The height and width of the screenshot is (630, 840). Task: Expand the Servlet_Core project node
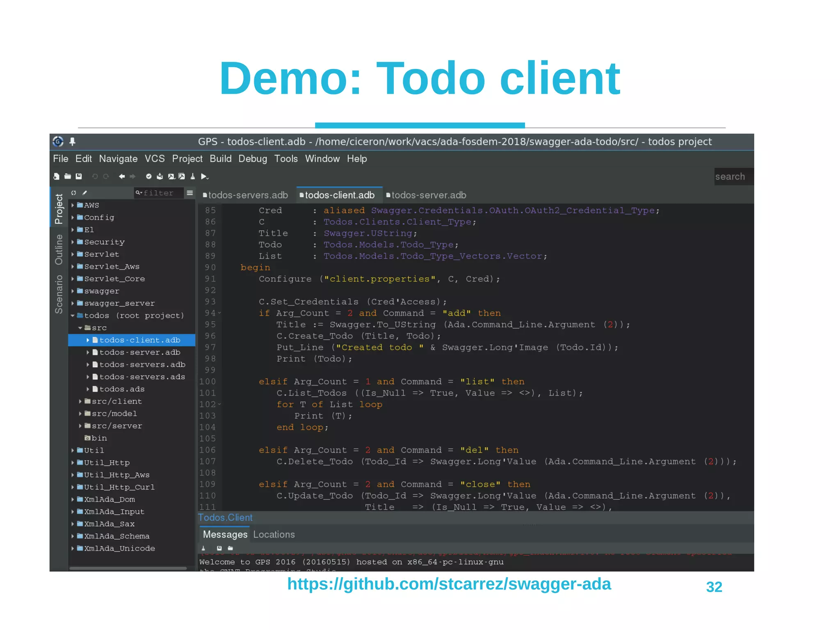click(x=73, y=279)
